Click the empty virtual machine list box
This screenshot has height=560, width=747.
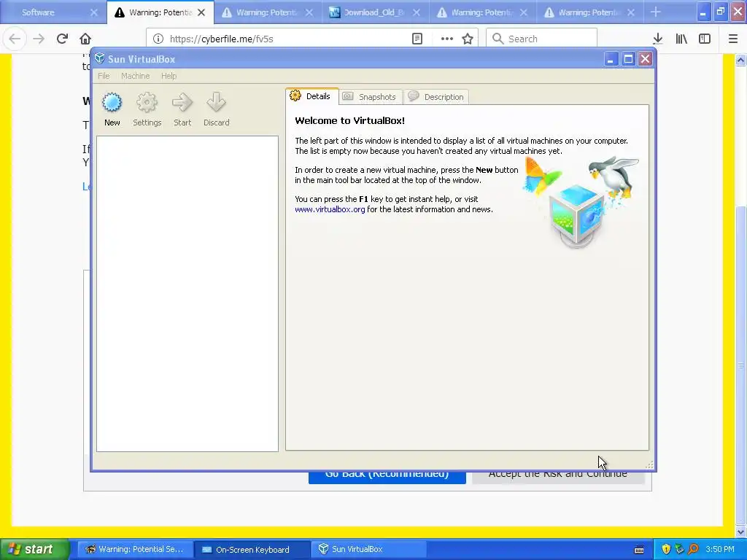pyautogui.click(x=187, y=293)
